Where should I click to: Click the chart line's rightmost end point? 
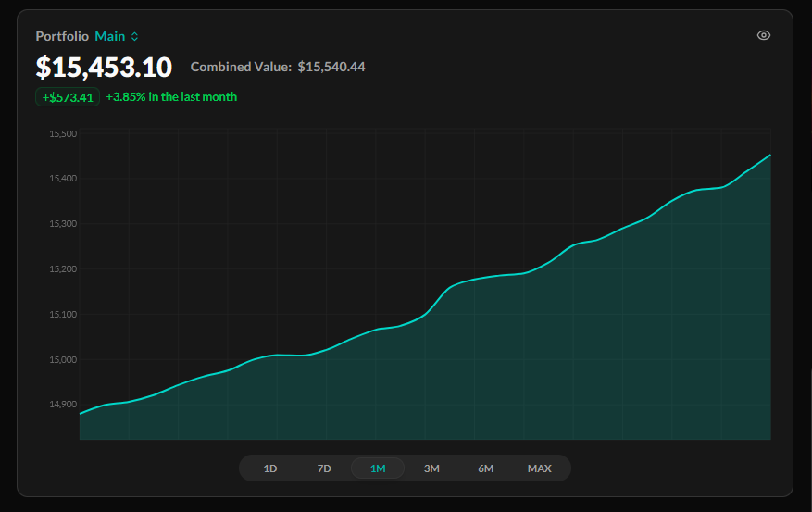pyautogui.click(x=770, y=155)
